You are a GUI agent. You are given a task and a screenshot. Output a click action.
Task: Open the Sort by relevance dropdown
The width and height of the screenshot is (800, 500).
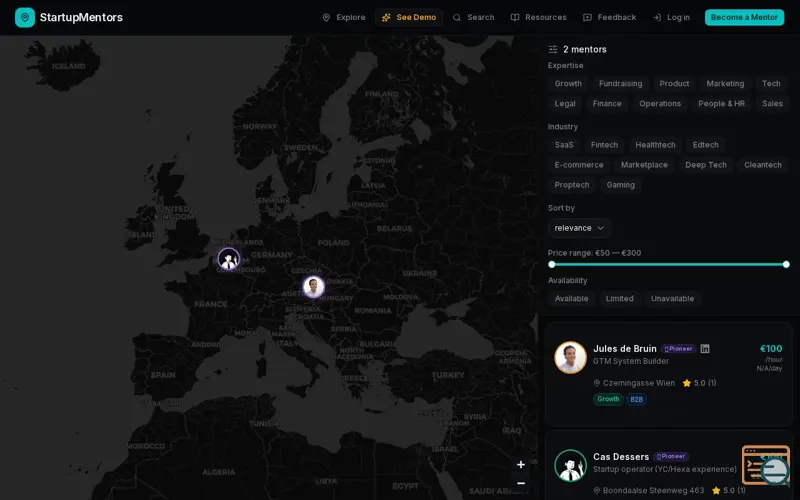pyautogui.click(x=579, y=228)
